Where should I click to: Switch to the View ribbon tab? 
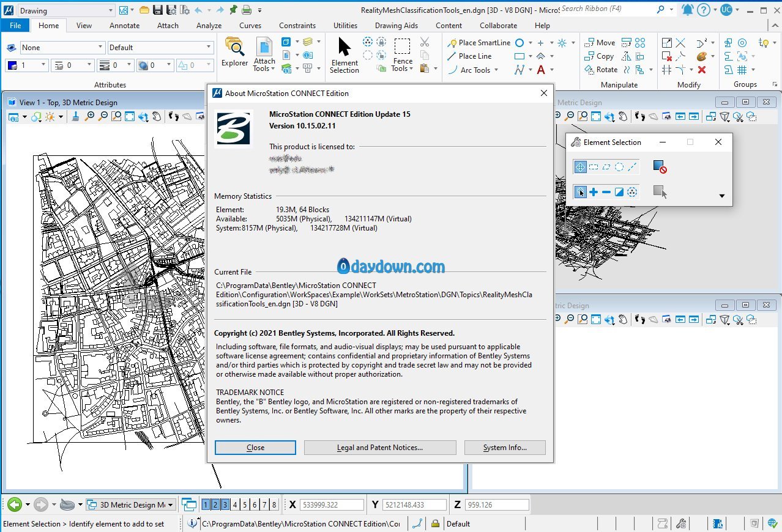[84, 26]
